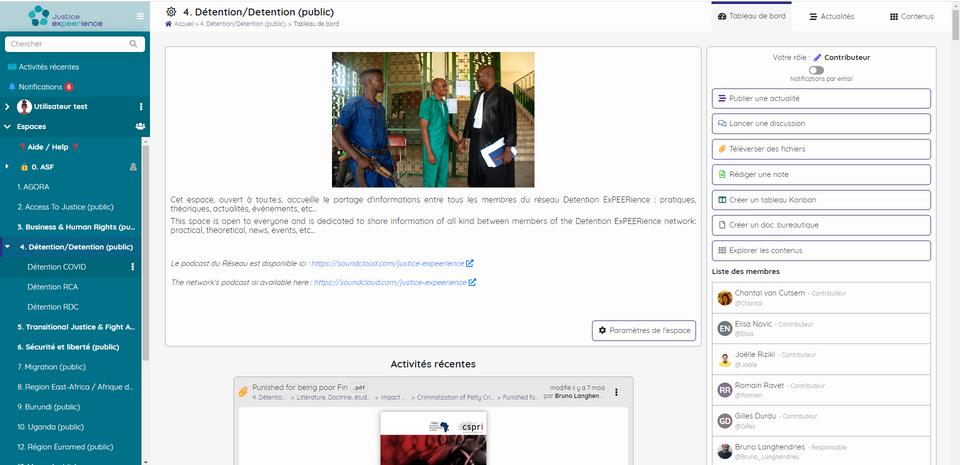Open the Actualités tab
Viewport: 960px width, 465px height.
click(831, 17)
